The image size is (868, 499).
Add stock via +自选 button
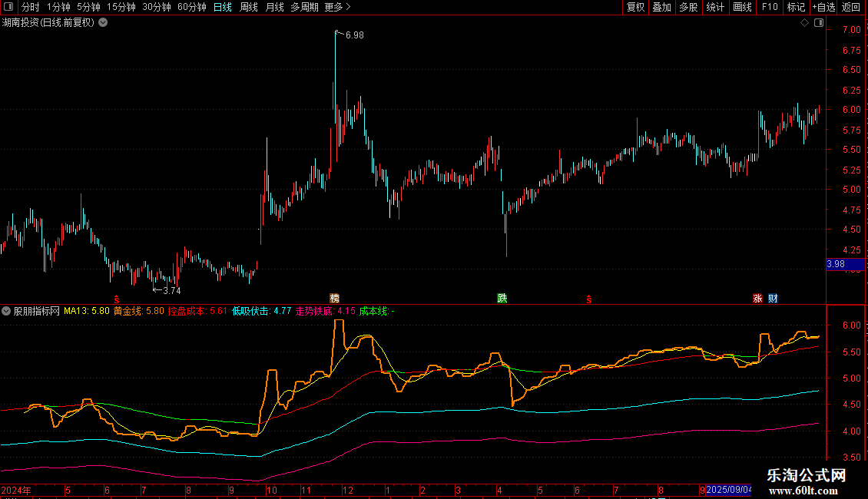click(x=823, y=7)
